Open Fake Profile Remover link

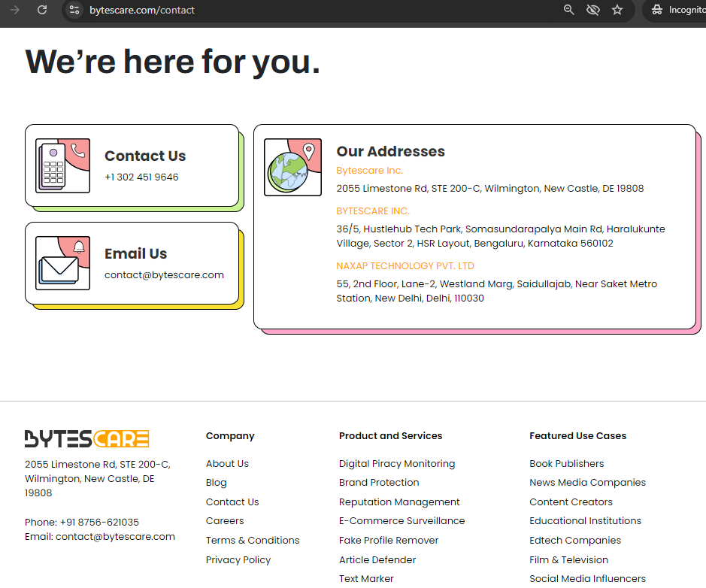click(x=389, y=541)
